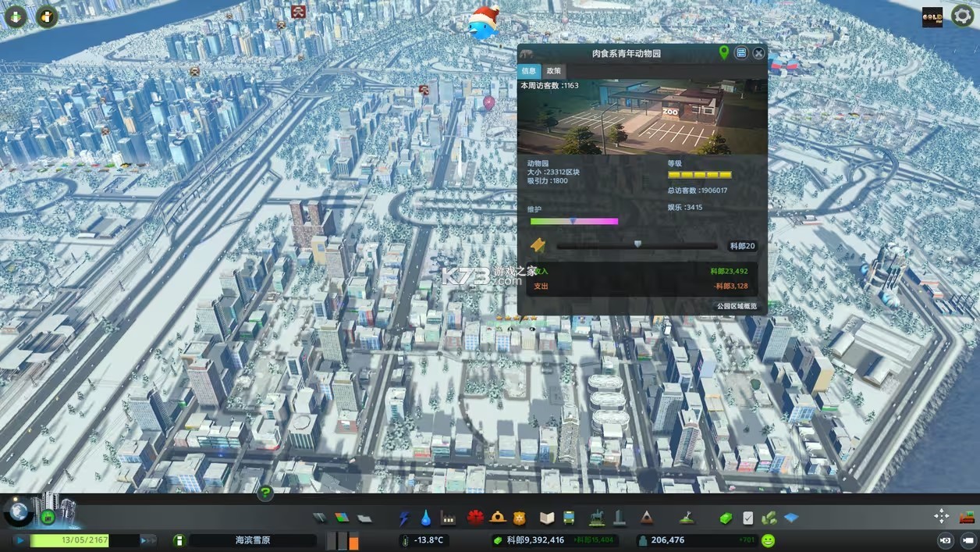Viewport: 980px width, 552px height.
Task: Open the electricity build menu
Action: (x=404, y=518)
